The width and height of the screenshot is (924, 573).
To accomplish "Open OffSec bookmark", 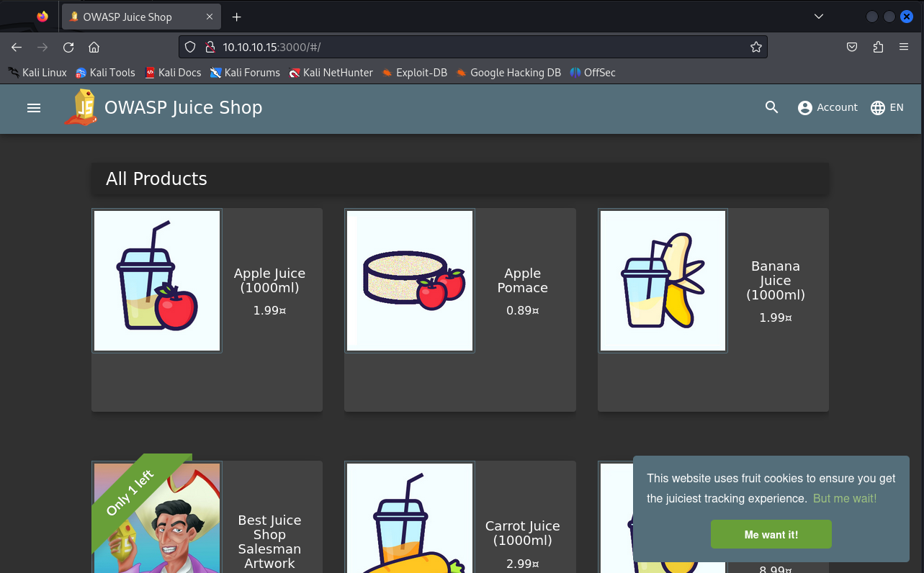I will [593, 72].
